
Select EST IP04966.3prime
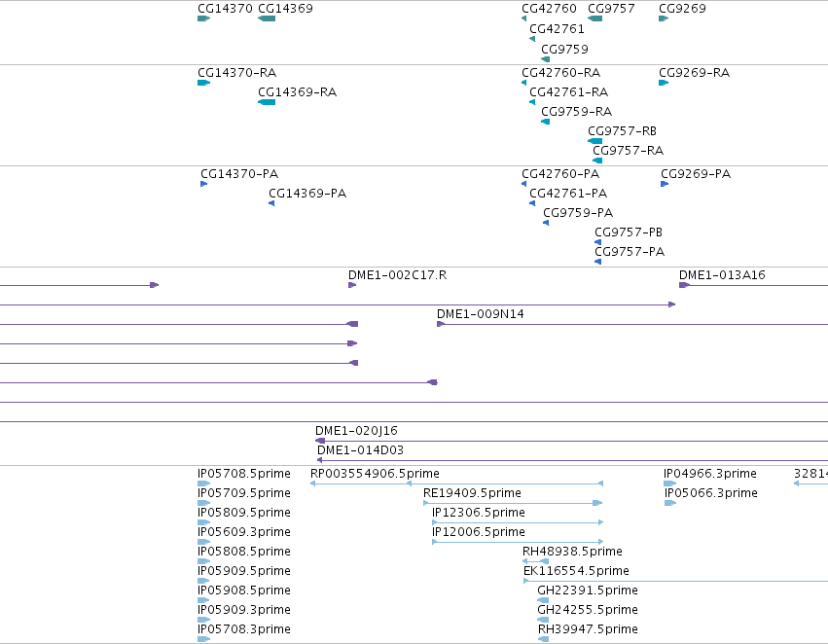pyautogui.click(x=710, y=474)
